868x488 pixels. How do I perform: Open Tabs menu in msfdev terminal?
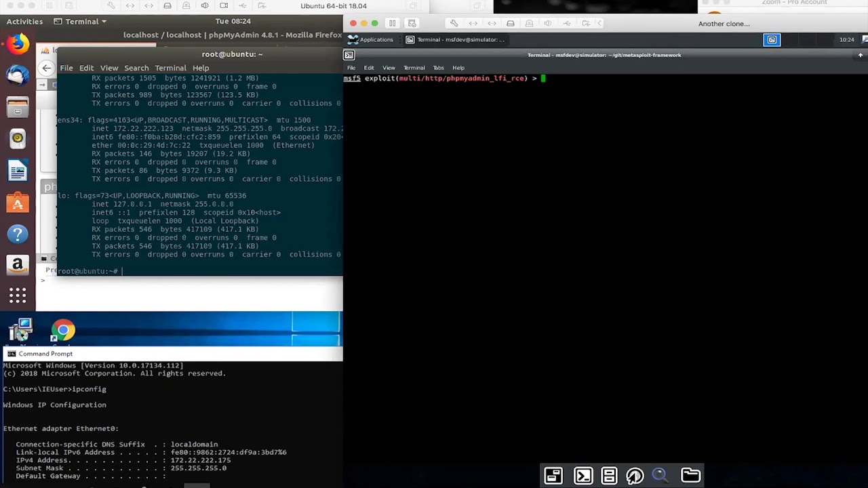click(439, 68)
